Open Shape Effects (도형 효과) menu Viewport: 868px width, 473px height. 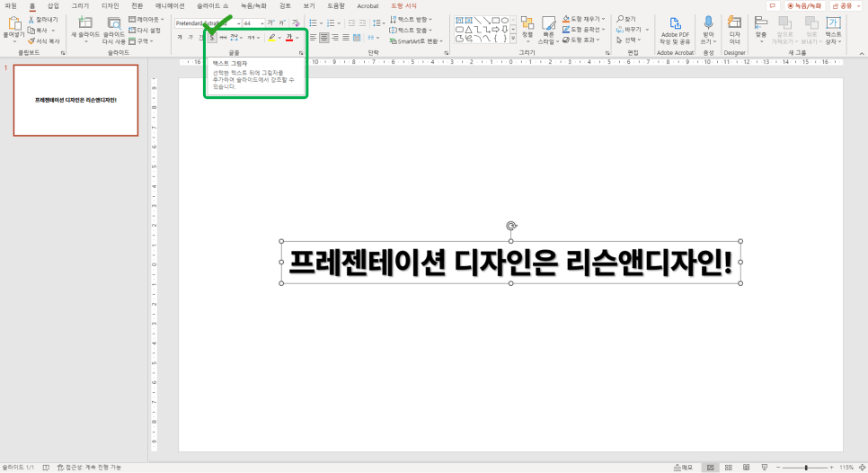580,40
